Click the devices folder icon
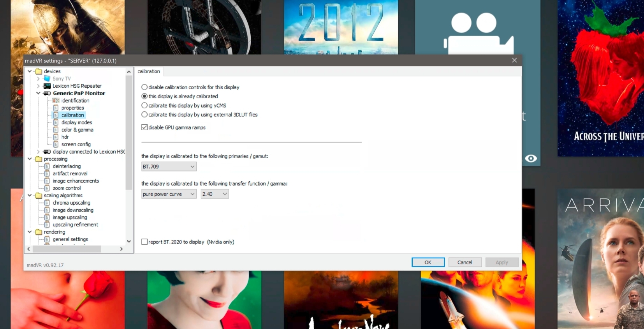 tap(39, 71)
